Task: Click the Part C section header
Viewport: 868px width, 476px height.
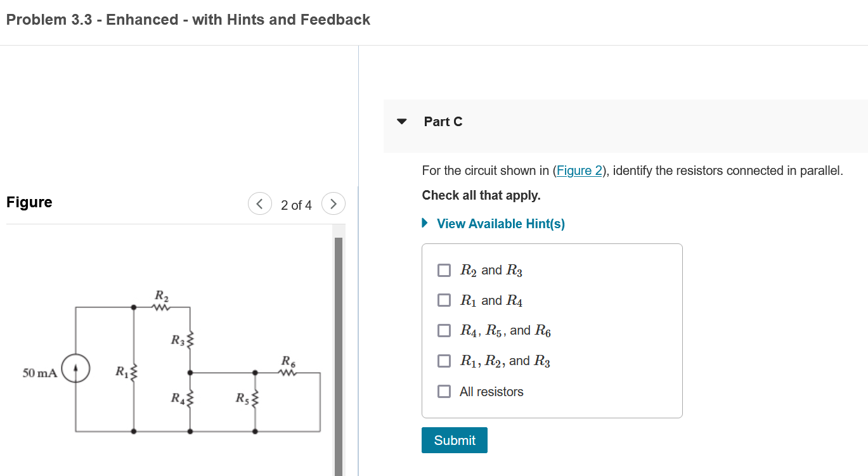Action: click(443, 121)
